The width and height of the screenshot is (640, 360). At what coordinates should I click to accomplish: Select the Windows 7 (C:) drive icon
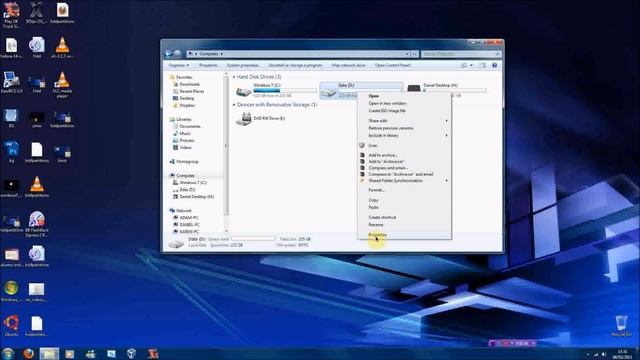[x=244, y=92]
